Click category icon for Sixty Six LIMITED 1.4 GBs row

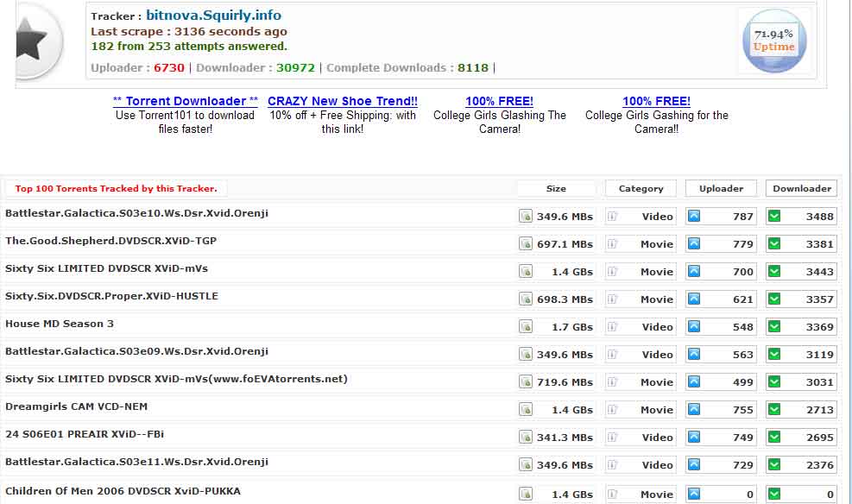pyautogui.click(x=612, y=272)
